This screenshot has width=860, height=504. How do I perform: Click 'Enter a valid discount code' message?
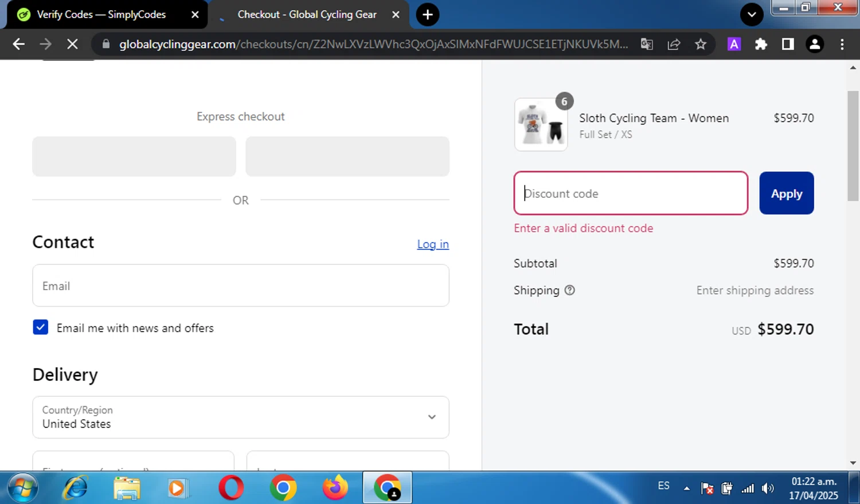[x=584, y=228]
